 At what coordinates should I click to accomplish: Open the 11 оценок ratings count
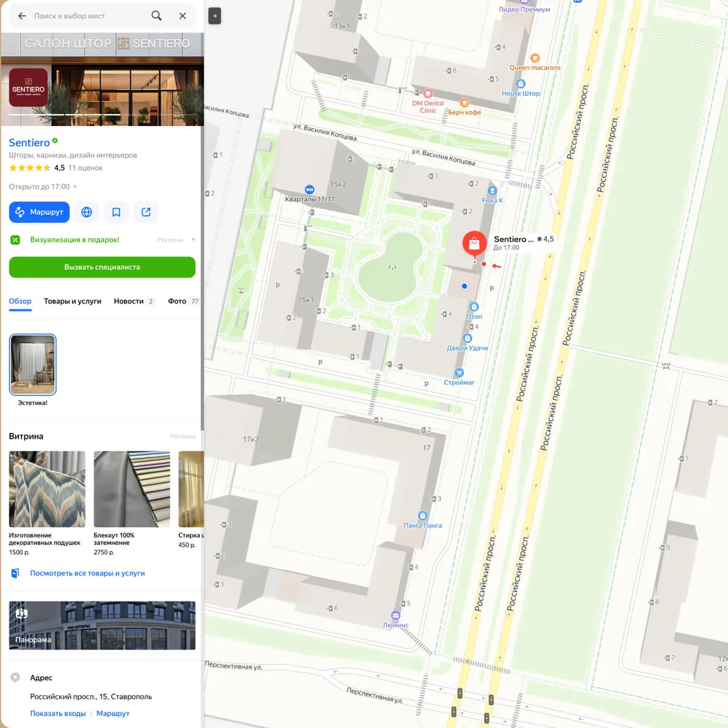pyautogui.click(x=86, y=168)
